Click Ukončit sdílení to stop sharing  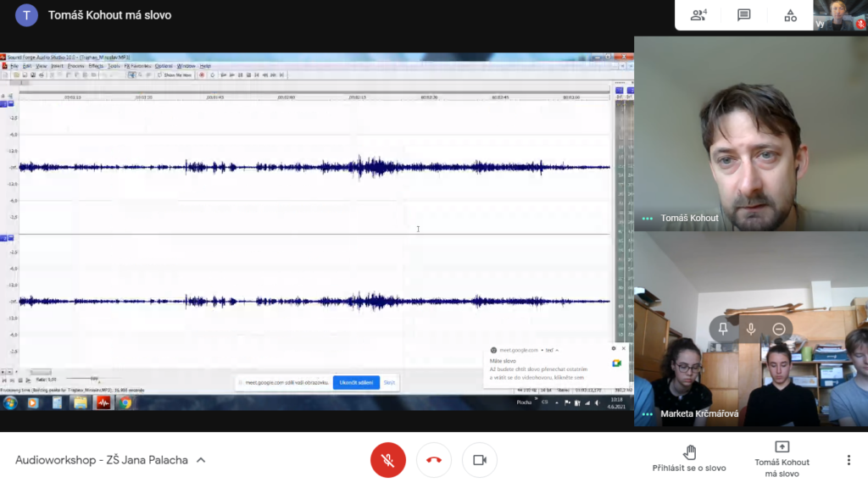(x=356, y=382)
